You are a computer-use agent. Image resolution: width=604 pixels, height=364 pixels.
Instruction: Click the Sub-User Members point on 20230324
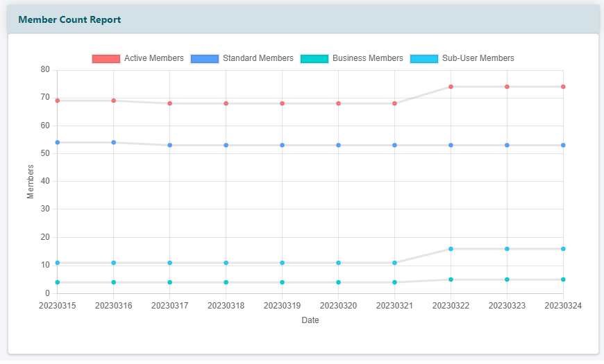(563, 249)
